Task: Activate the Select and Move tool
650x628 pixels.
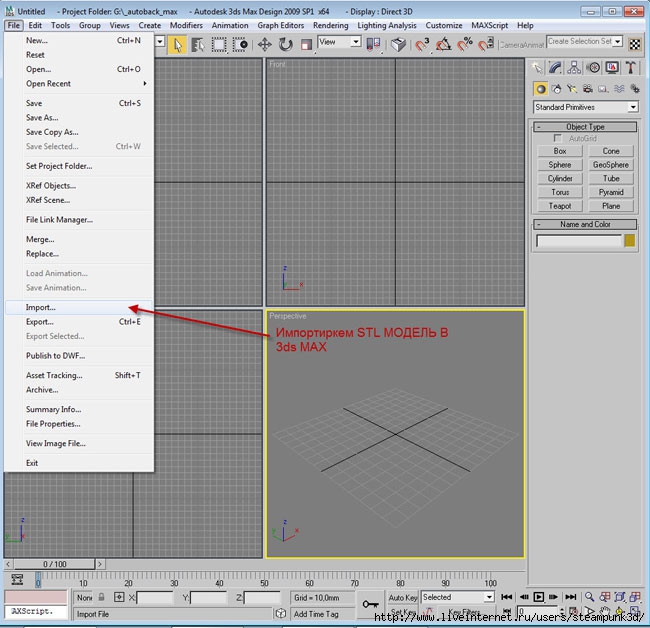Action: (264, 45)
